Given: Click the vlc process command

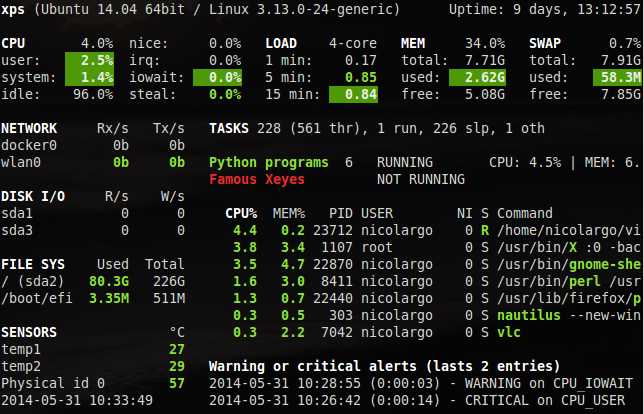Looking at the screenshot, I should coord(509,332).
